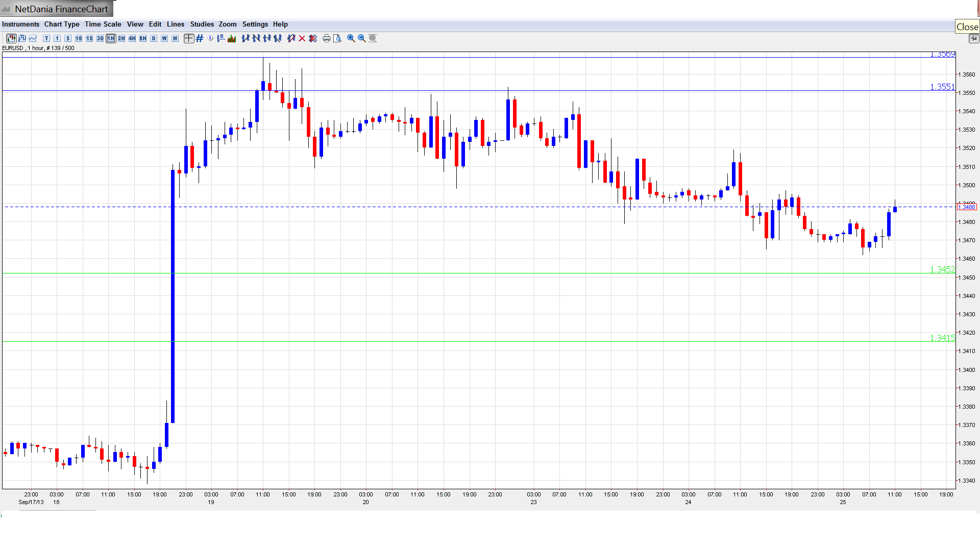Image resolution: width=980 pixels, height=551 pixels.
Task: Select the 4H time scale button
Action: click(132, 38)
